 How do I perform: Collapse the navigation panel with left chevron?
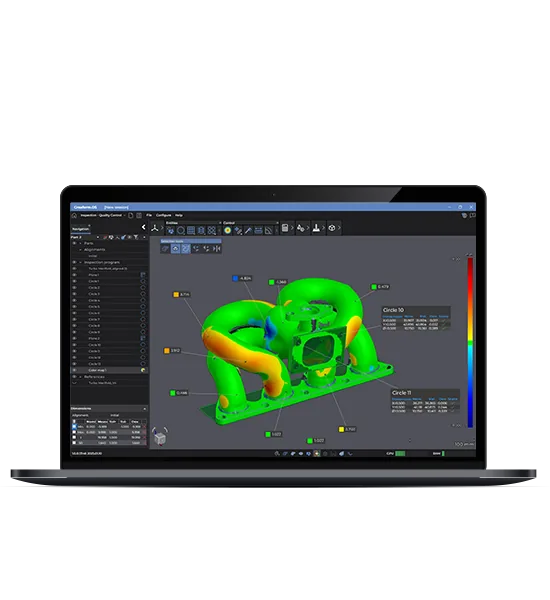pyautogui.click(x=144, y=227)
